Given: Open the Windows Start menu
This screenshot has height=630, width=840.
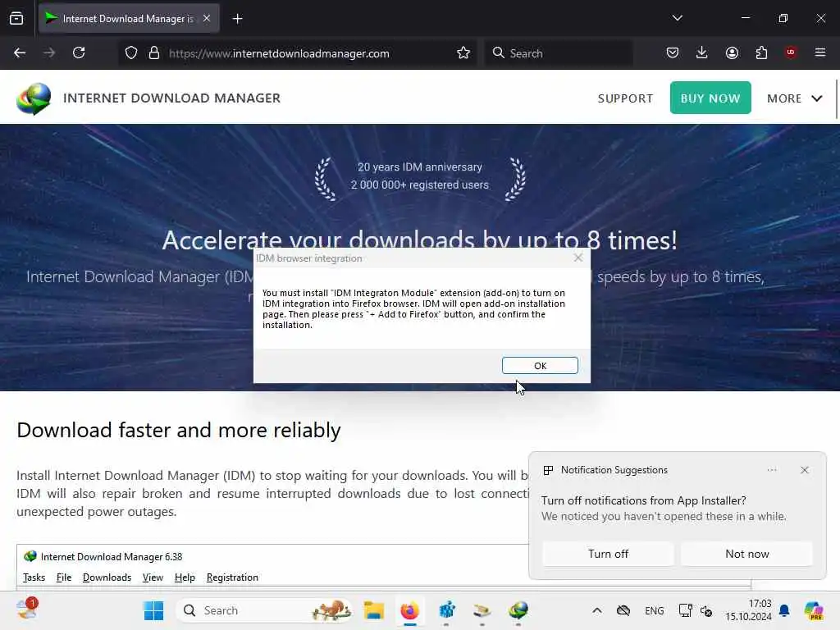Looking at the screenshot, I should (153, 610).
